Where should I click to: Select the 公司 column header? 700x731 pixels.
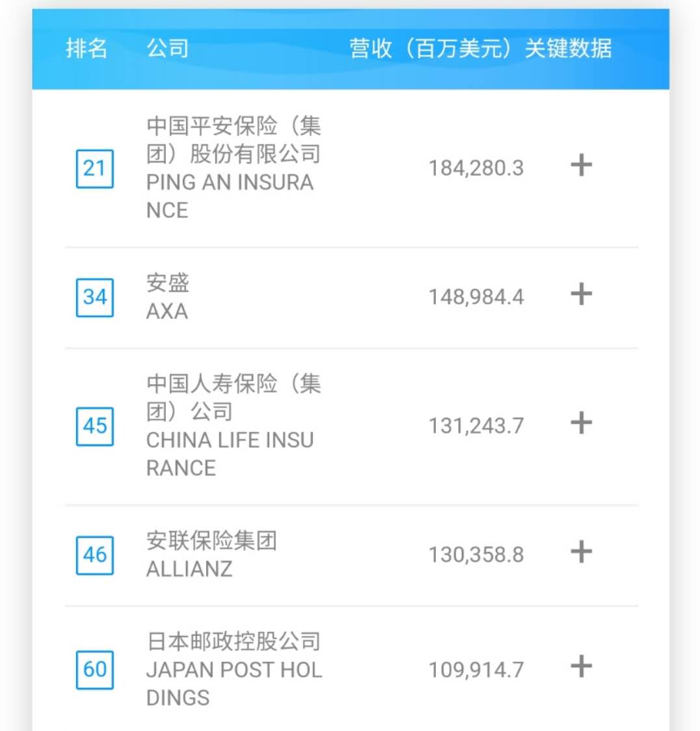tap(167, 48)
